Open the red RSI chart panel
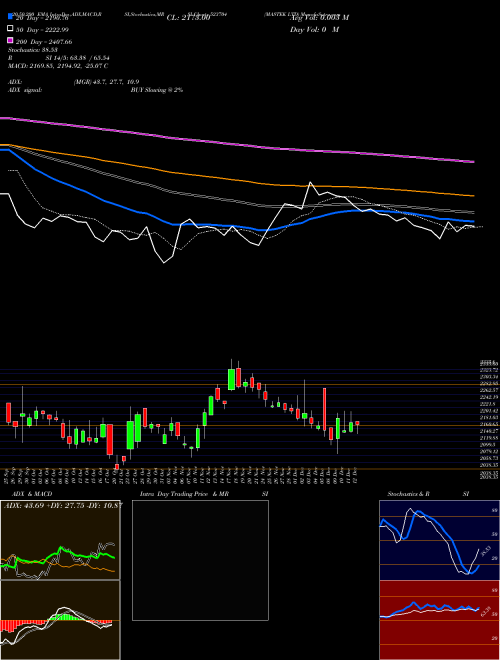500x660 pixels. (439, 620)
